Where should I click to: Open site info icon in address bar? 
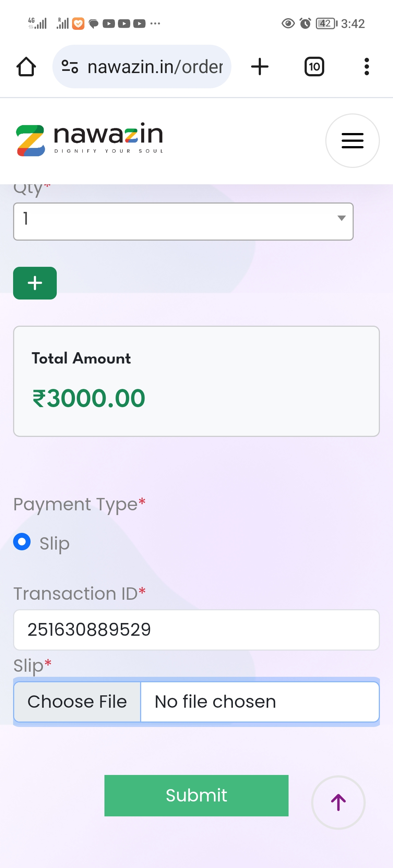coord(70,67)
